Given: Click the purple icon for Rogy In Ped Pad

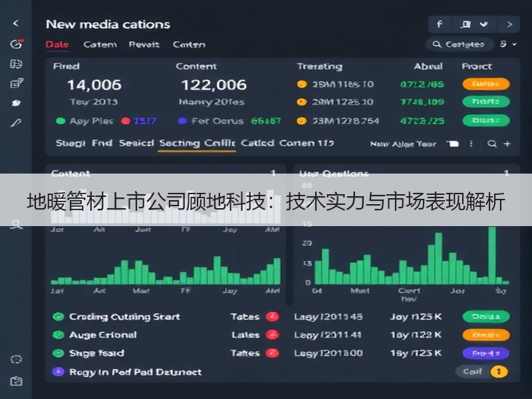Looking at the screenshot, I should [x=58, y=372].
